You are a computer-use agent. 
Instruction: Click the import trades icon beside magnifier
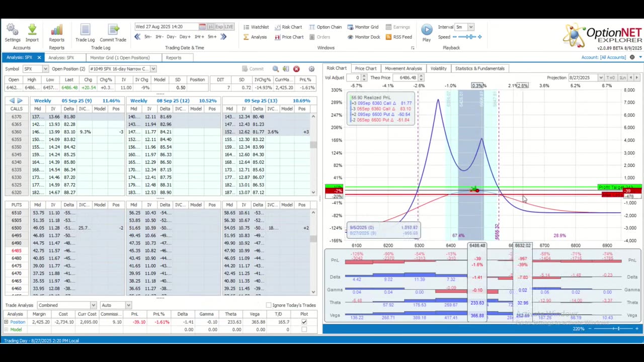coord(286,69)
